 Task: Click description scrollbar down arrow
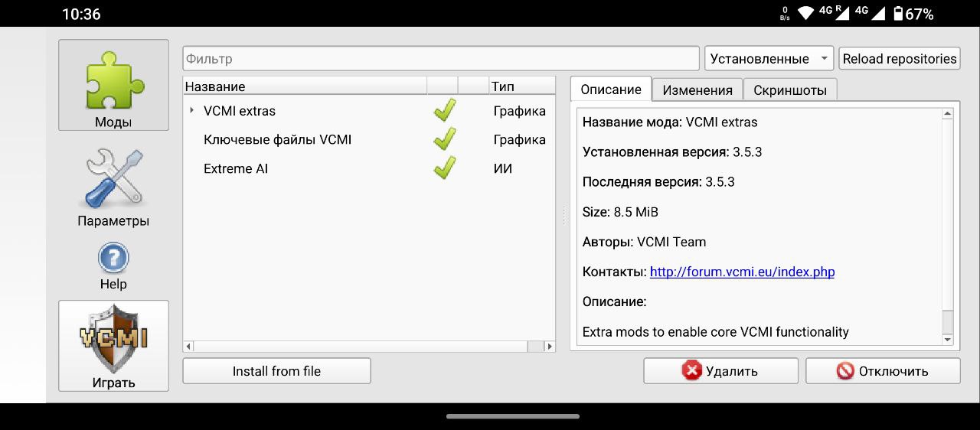point(948,339)
